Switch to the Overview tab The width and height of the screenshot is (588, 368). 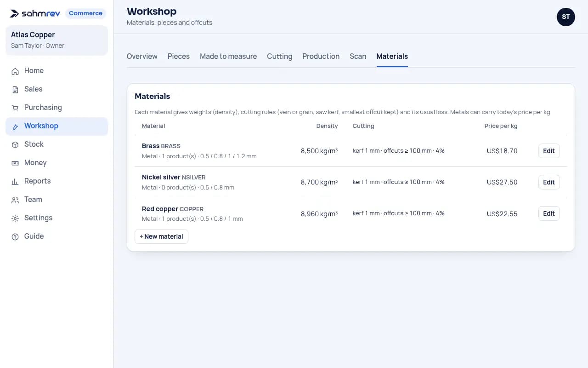pyautogui.click(x=142, y=56)
